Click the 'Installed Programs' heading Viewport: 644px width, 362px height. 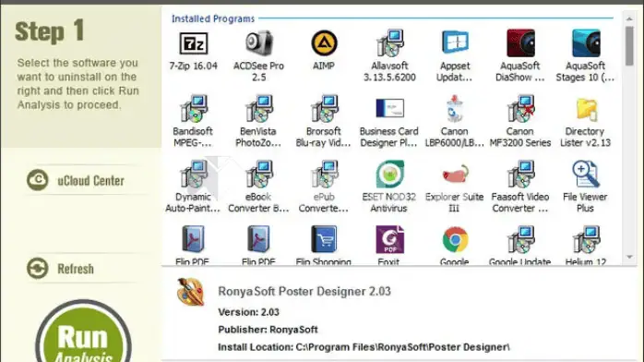point(213,18)
